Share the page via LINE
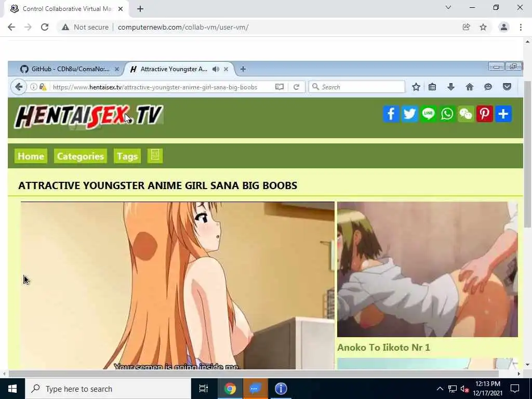Image resolution: width=532 pixels, height=399 pixels. tap(429, 114)
